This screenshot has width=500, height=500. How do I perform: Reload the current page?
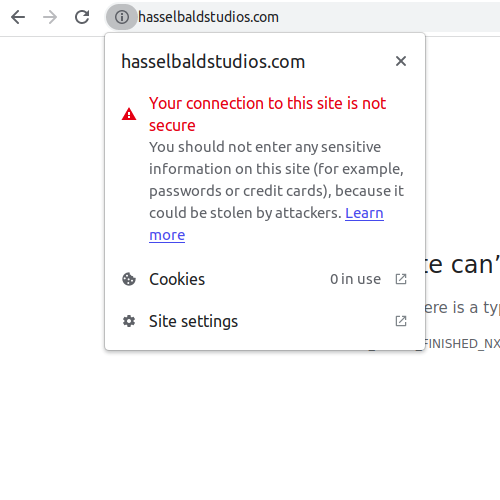click(x=82, y=17)
